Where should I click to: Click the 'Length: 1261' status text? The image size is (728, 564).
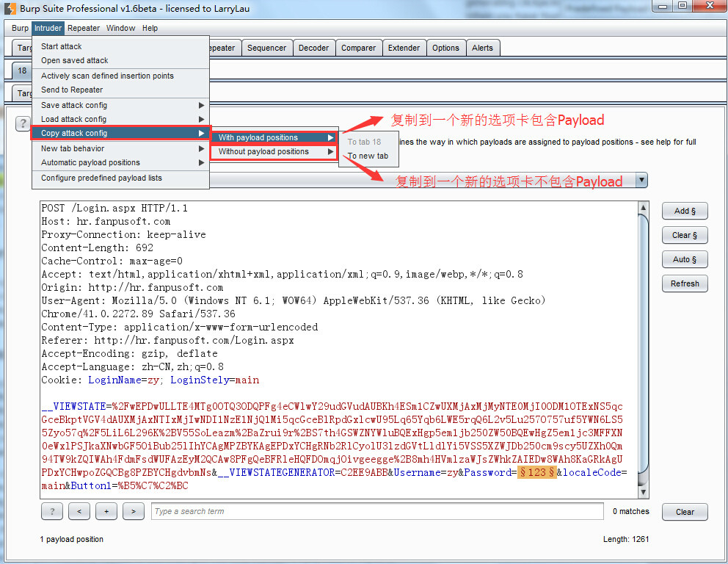click(x=626, y=539)
